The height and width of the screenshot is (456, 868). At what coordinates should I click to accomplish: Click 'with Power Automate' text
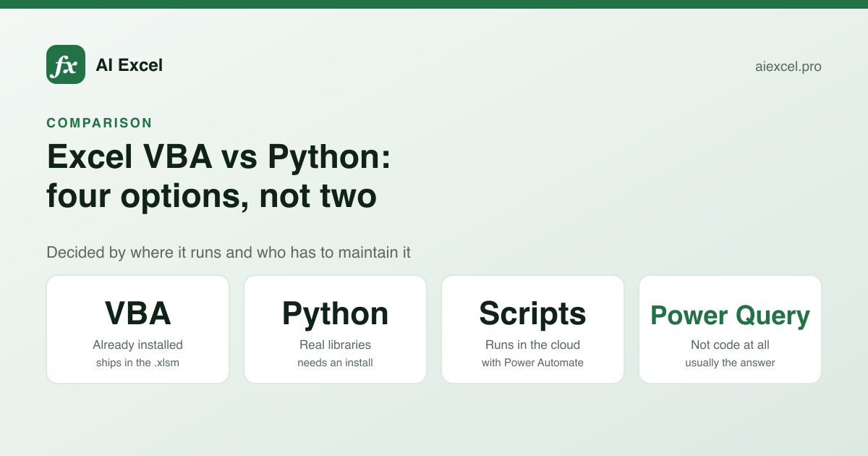pos(532,363)
